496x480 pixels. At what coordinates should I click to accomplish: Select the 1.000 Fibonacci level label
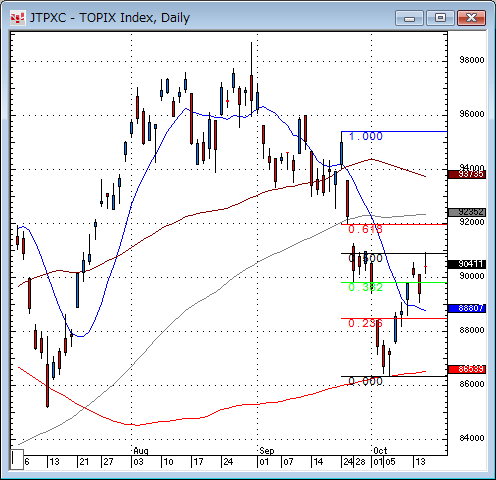tap(366, 136)
